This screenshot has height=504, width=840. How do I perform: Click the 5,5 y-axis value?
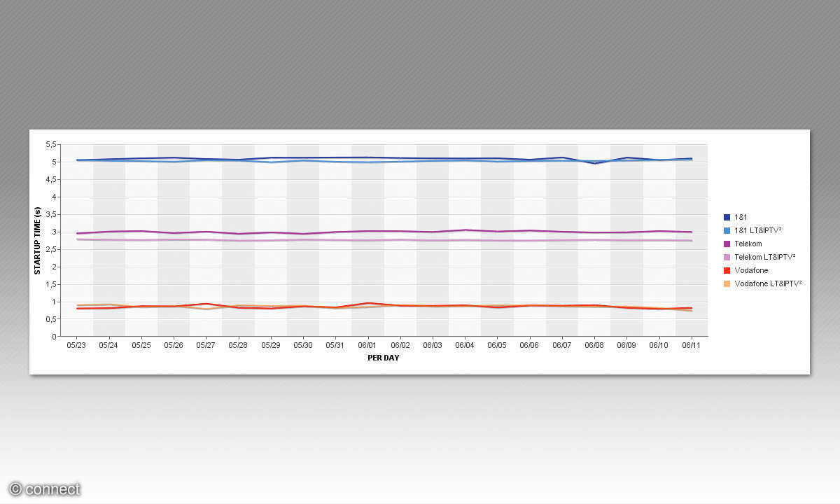[51, 144]
